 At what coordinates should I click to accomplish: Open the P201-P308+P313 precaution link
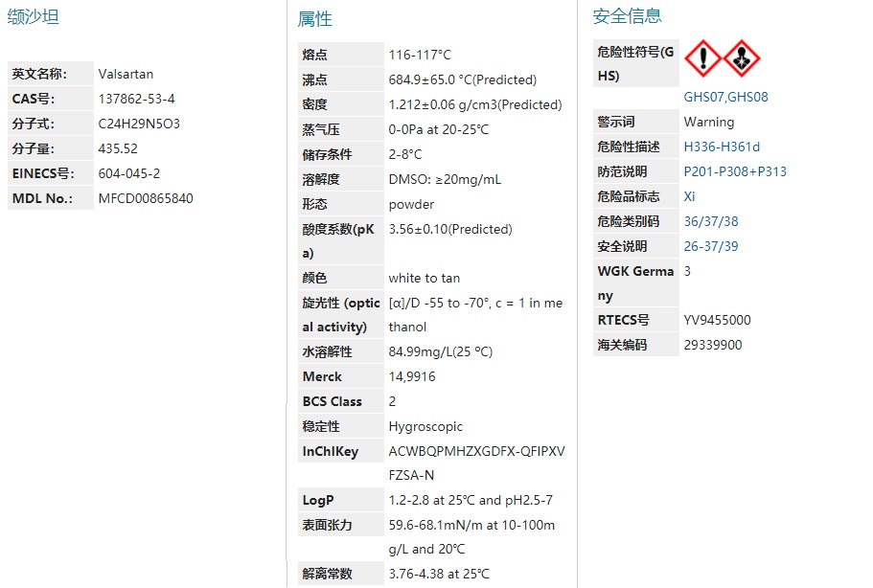pyautogui.click(x=735, y=171)
